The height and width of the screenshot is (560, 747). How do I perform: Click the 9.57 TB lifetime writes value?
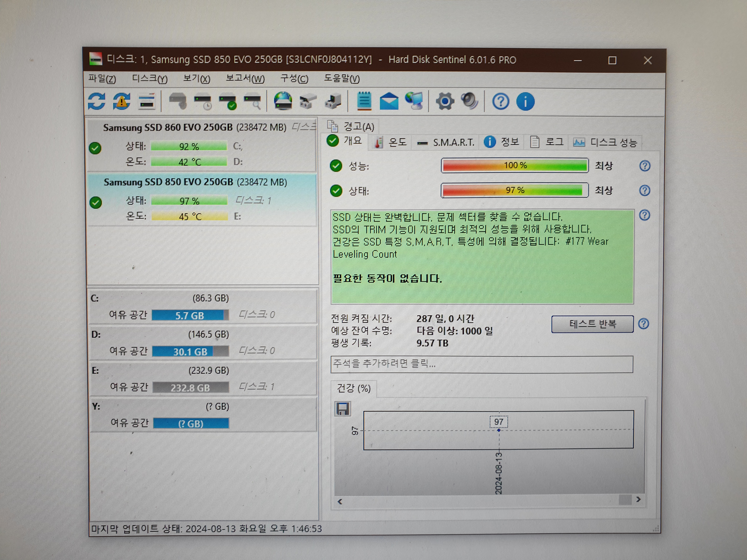coord(432,343)
